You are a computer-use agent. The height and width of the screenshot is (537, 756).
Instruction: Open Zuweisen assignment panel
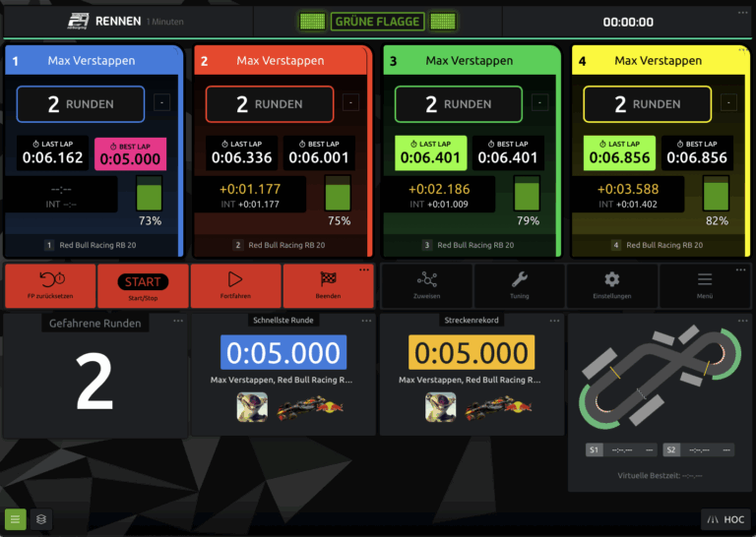426,279
